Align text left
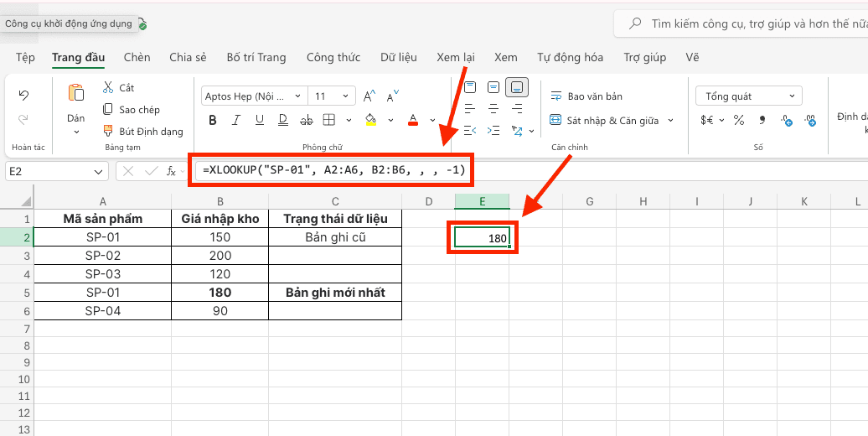Image resolution: width=868 pixels, height=436 pixels. (470, 108)
